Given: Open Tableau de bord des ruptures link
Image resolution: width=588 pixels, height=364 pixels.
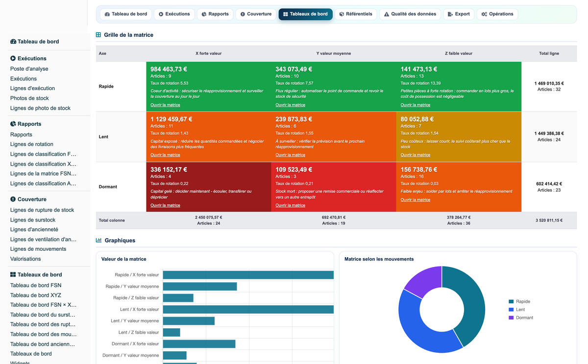Looking at the screenshot, I should click(x=43, y=325).
